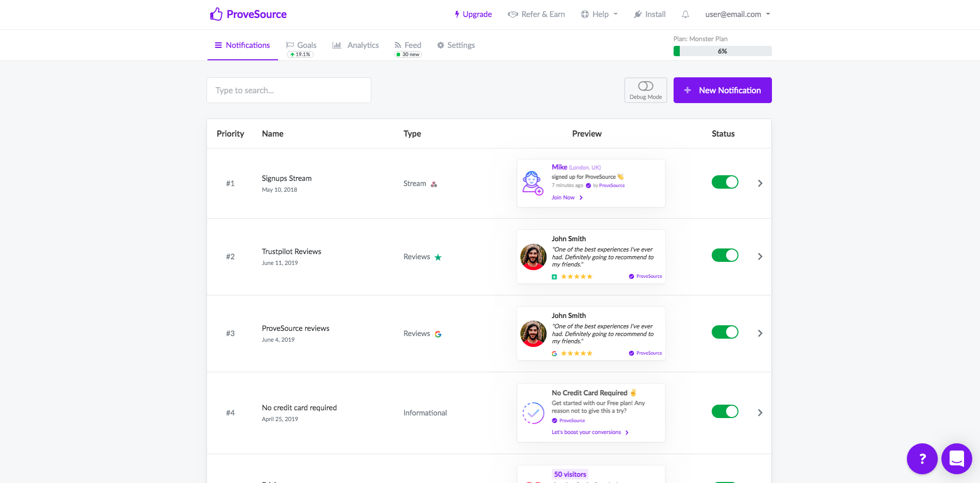The width and height of the screenshot is (980, 483).
Task: Click the Plan: Monster Plan label
Action: (700, 39)
